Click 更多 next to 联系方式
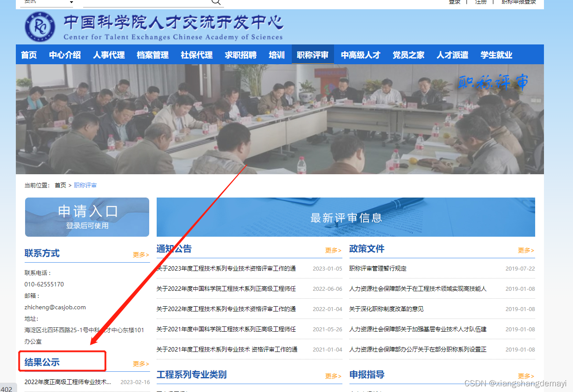The image size is (573, 392). [x=141, y=255]
